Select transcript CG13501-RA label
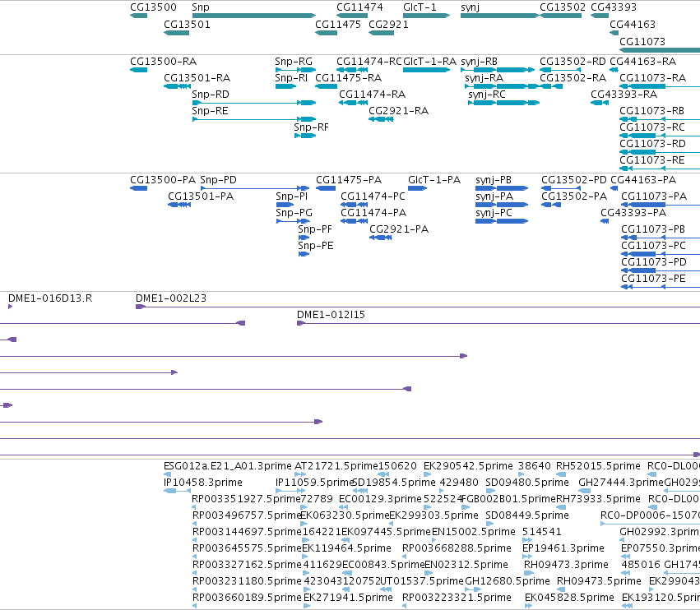 tap(197, 77)
